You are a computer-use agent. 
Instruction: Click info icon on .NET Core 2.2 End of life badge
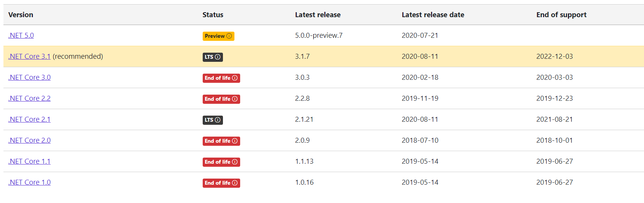(235, 99)
